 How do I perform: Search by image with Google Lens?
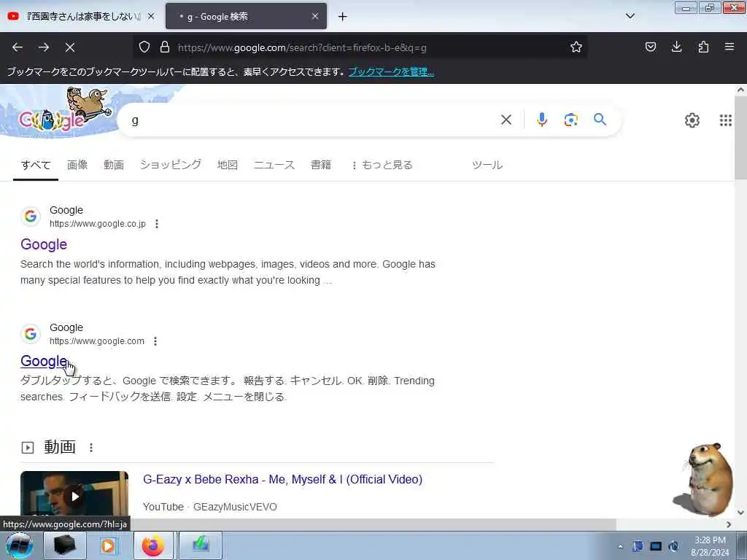pyautogui.click(x=570, y=120)
